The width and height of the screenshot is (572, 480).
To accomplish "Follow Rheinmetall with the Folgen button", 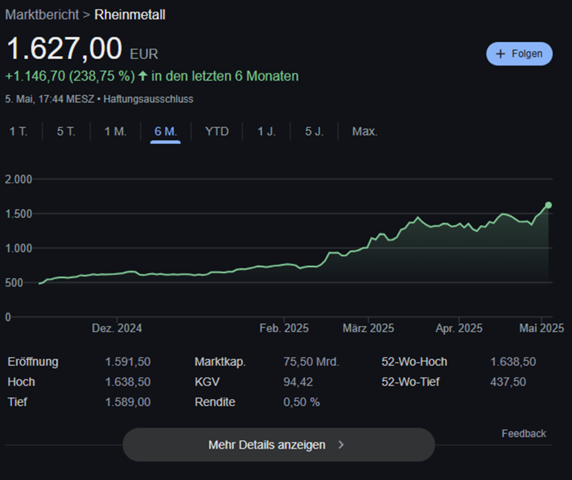I will click(519, 54).
